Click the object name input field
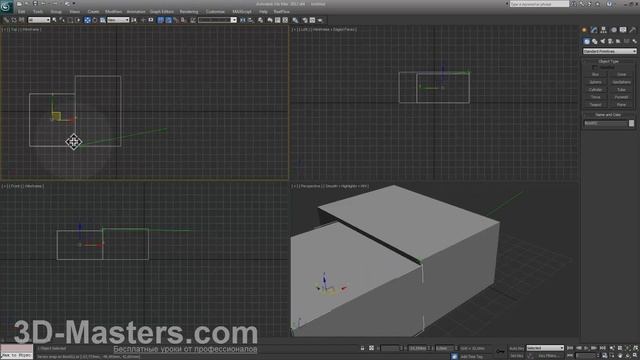Image resolution: width=640 pixels, height=360 pixels. coord(606,123)
